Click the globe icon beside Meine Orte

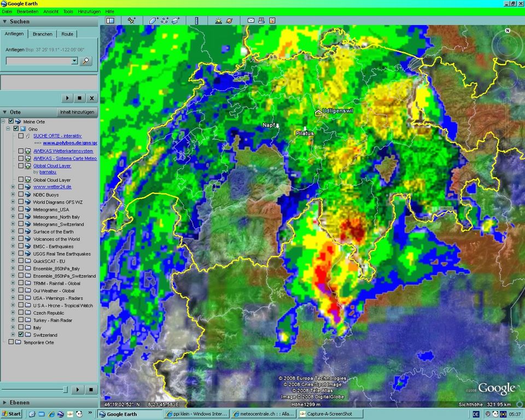pos(18,121)
